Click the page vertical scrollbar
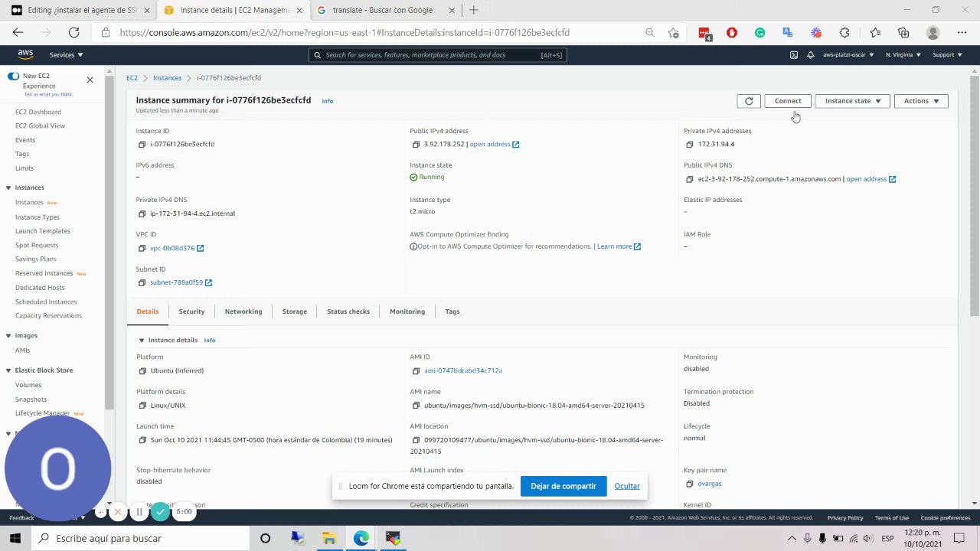The height and width of the screenshot is (551, 980). click(974, 195)
